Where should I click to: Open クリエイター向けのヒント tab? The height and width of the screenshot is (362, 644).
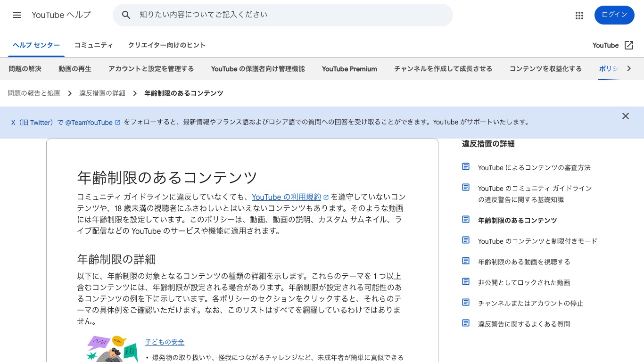coord(167,45)
